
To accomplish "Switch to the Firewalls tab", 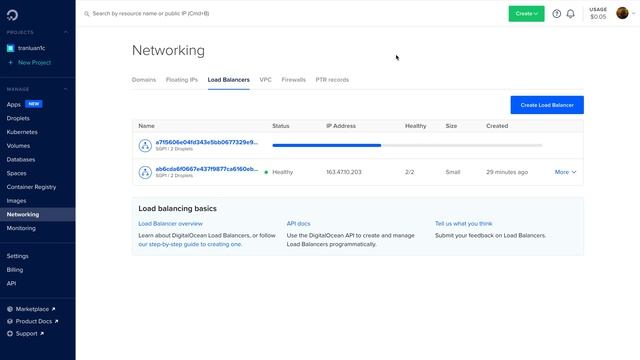I will tap(293, 80).
